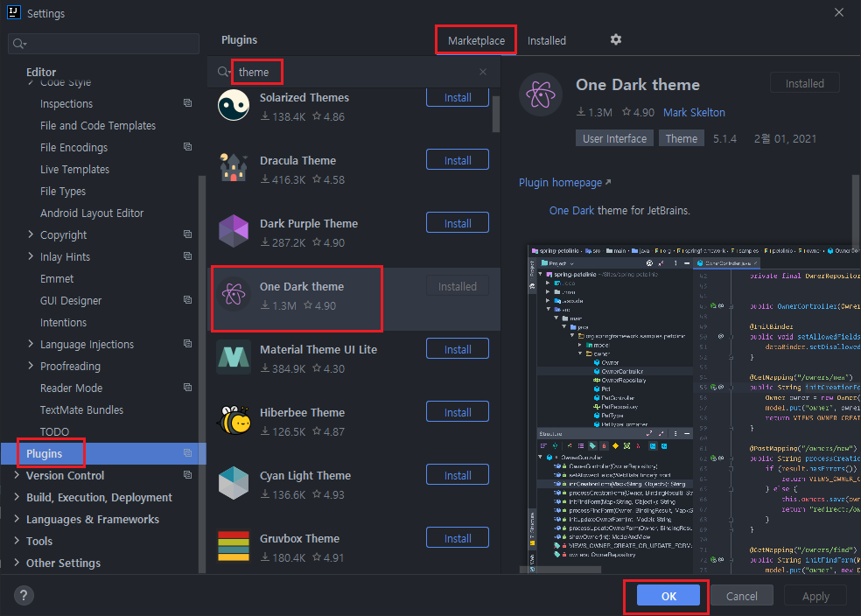Click the project-level icon beside File Encodings
This screenshot has width=861, height=616.
(x=188, y=147)
